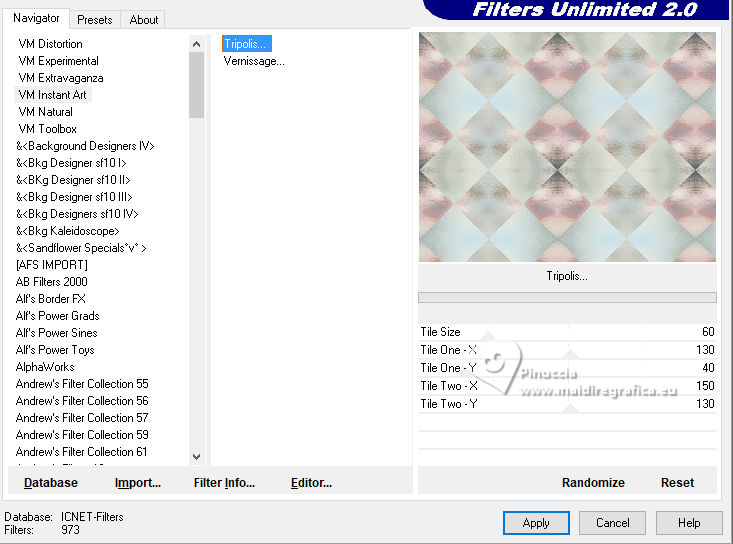Select VM Experimental category
733x544 pixels.
click(58, 61)
